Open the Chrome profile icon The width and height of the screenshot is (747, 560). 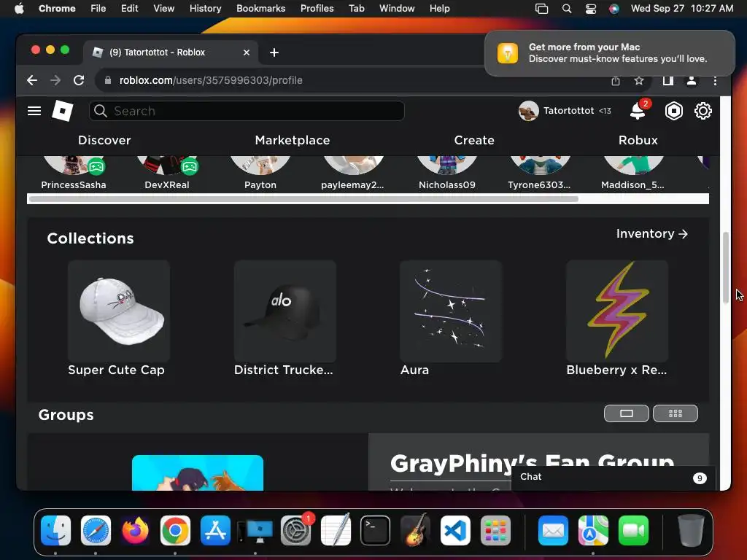point(692,80)
